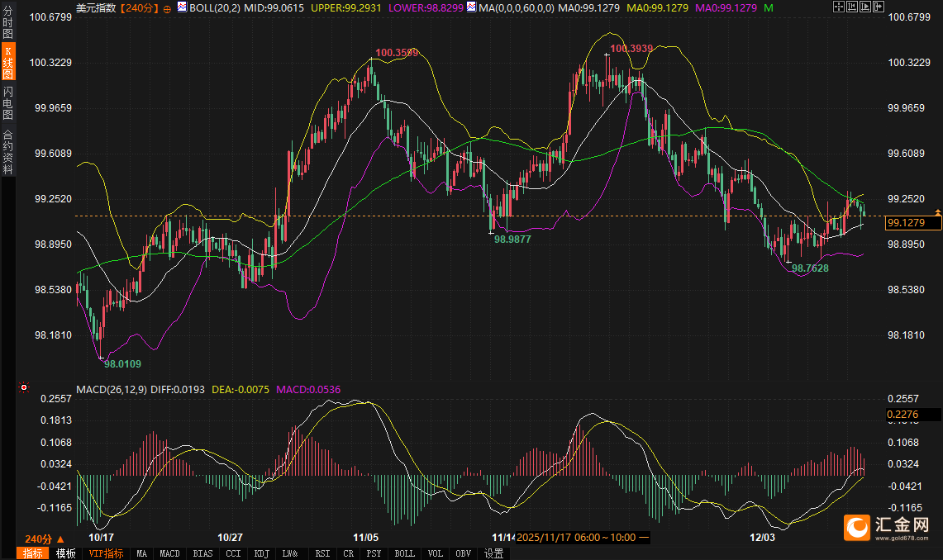Screen dimensions: 943x560
Task: Click the BOLL indicator icon in the header
Action: point(182,7)
